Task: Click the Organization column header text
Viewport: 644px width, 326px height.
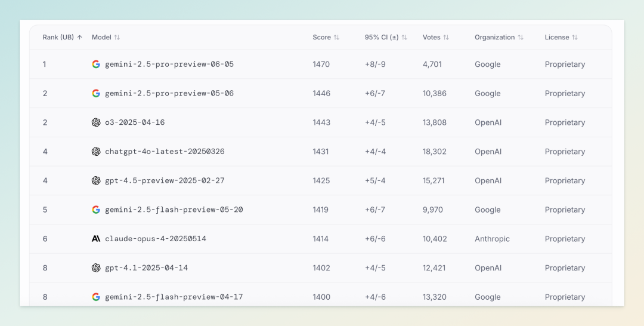Action: tap(494, 38)
